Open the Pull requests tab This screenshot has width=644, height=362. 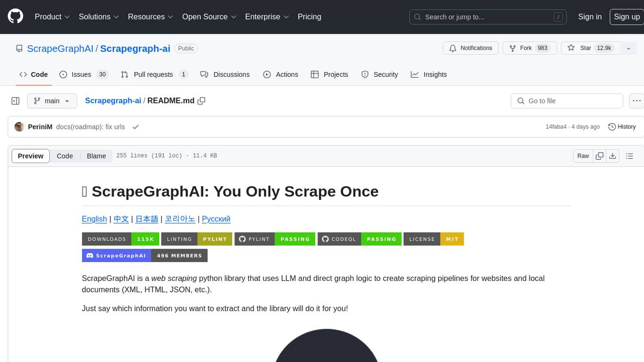[x=154, y=74]
